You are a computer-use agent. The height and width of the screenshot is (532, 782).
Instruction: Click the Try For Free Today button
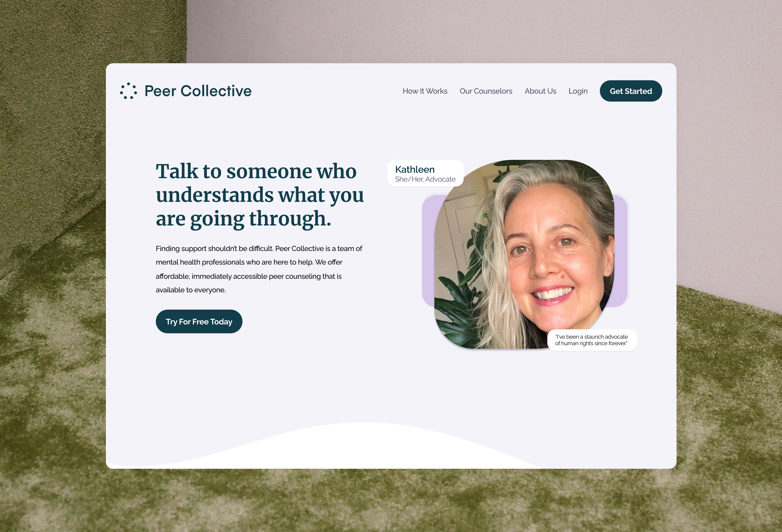point(199,322)
